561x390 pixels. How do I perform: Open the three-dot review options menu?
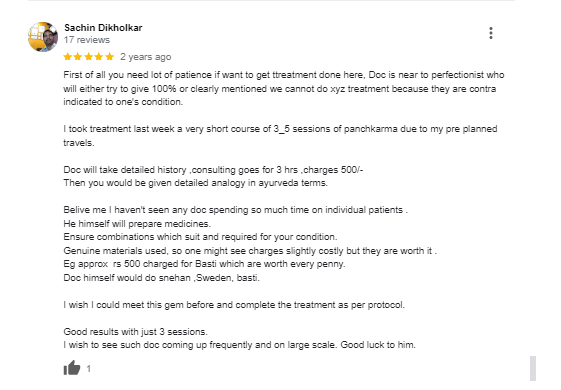[491, 33]
